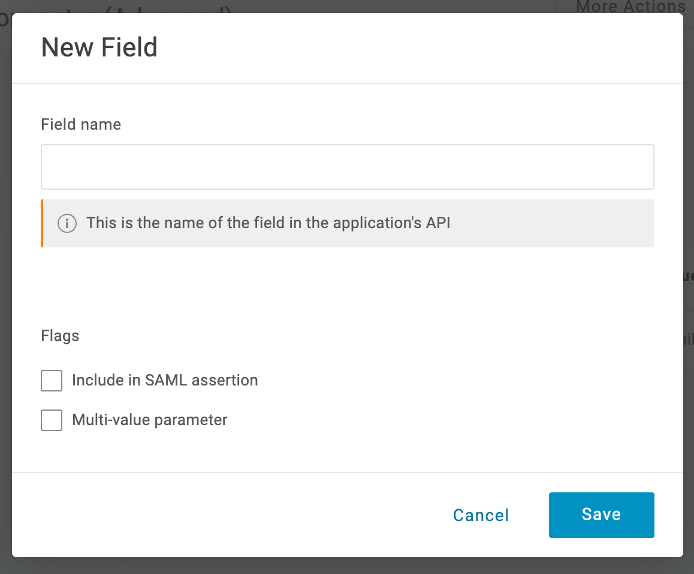This screenshot has width=694, height=574.
Task: Click the hint text about the application's API
Action: click(268, 223)
